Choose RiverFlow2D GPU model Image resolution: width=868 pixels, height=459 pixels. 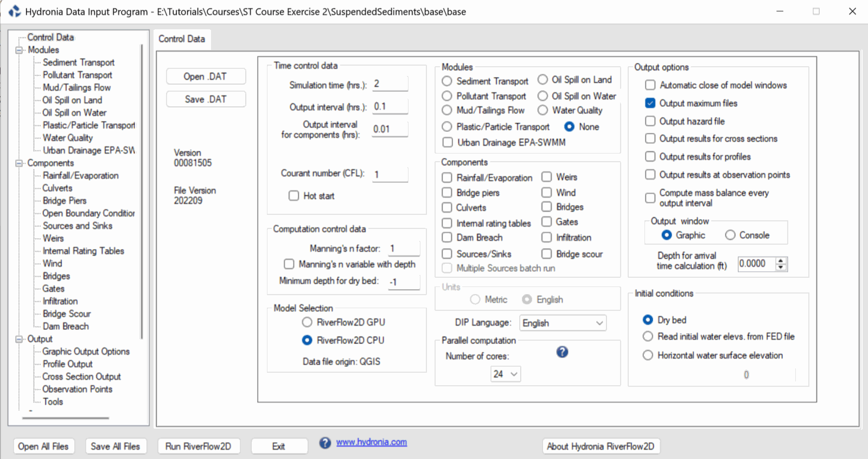coord(307,322)
